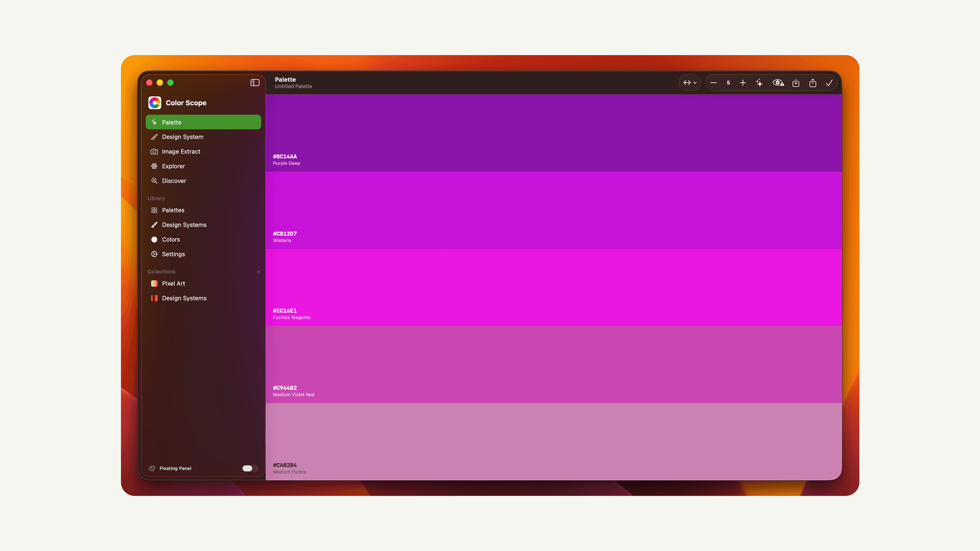Select the Medium Purple #CA82B4 swatch
The image size is (980, 551).
(x=553, y=442)
